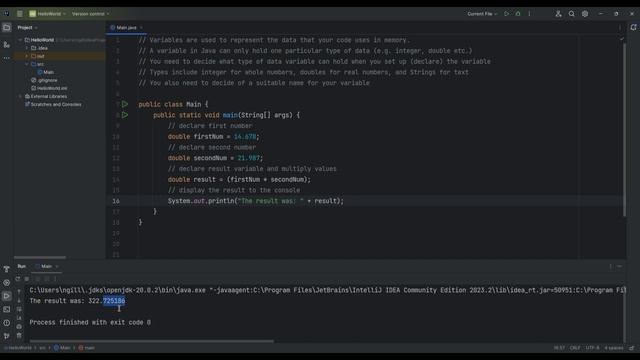
Task: Open the Terminal tool window icon
Action: pyautogui.click(x=7, y=309)
